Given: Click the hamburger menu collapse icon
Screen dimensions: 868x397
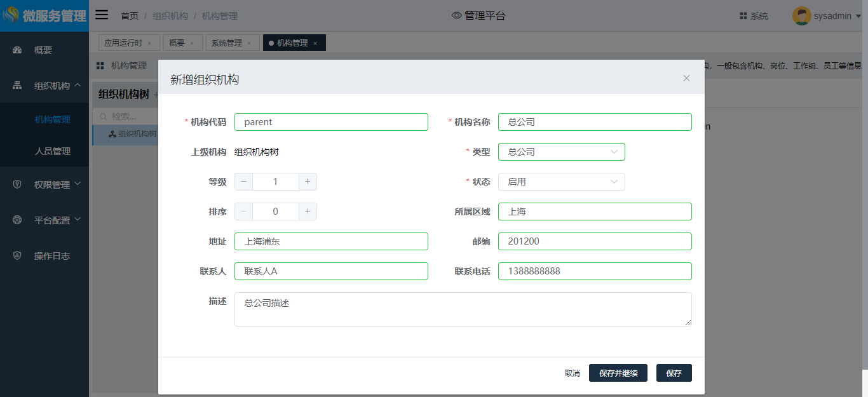Looking at the screenshot, I should tap(102, 15).
